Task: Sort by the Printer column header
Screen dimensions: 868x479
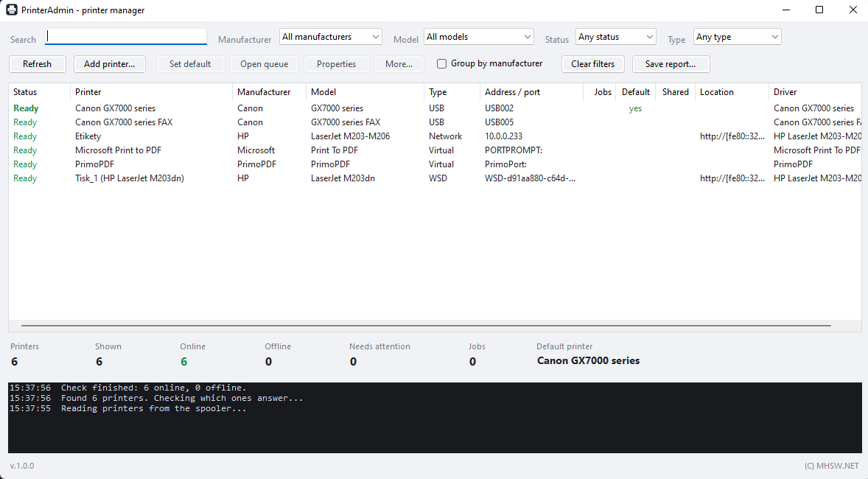Action: (x=151, y=92)
